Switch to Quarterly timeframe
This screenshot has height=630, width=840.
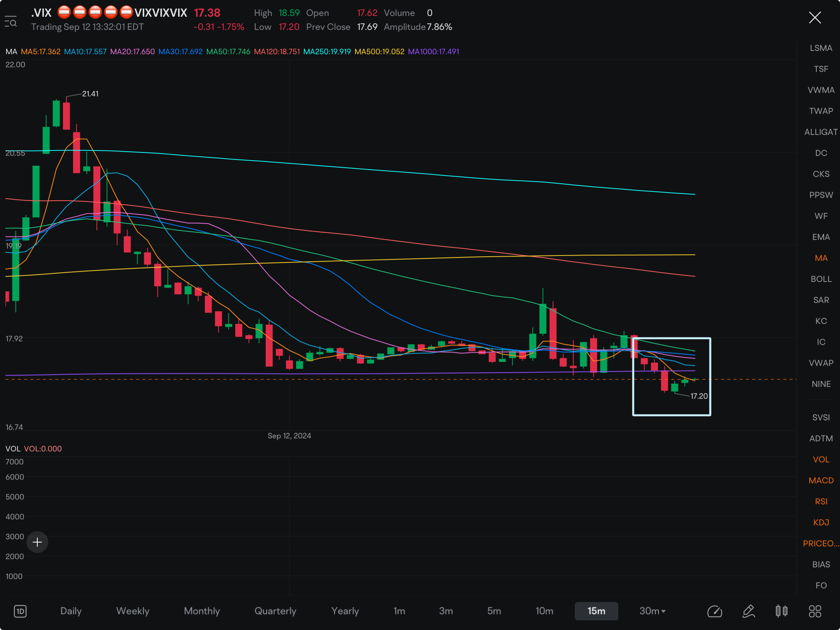[275, 611]
